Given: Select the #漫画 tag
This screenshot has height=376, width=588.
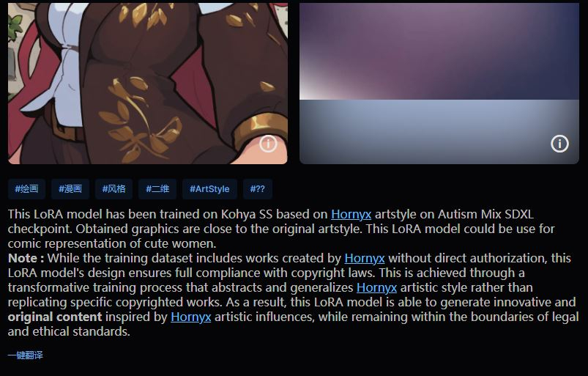Looking at the screenshot, I should 70,189.
